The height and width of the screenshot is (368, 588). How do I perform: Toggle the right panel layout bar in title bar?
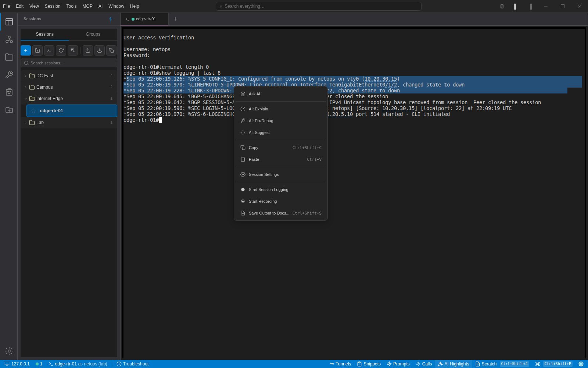tap(531, 6)
